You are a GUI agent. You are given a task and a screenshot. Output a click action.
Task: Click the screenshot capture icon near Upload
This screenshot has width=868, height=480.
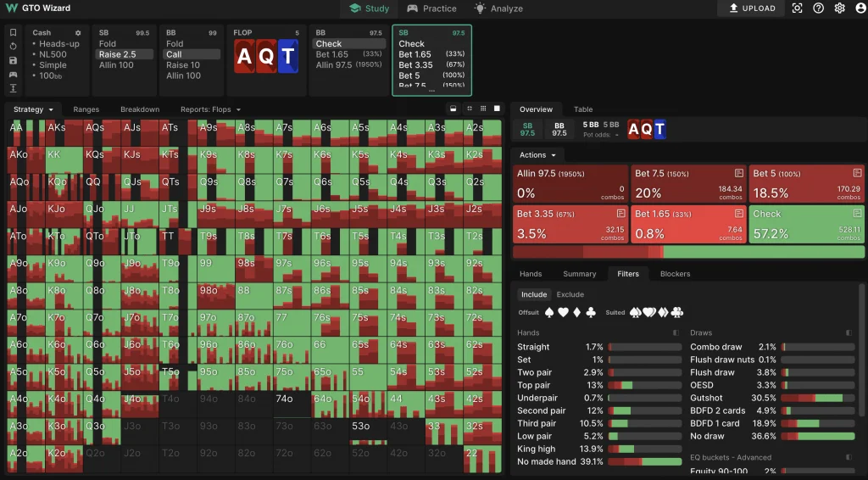point(797,8)
